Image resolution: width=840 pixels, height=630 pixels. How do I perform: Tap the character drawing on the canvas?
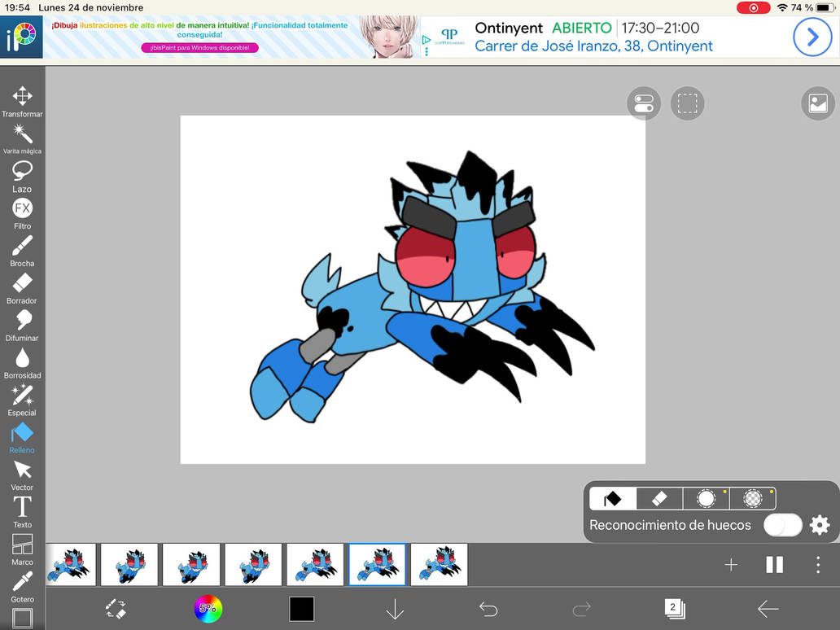click(422, 287)
